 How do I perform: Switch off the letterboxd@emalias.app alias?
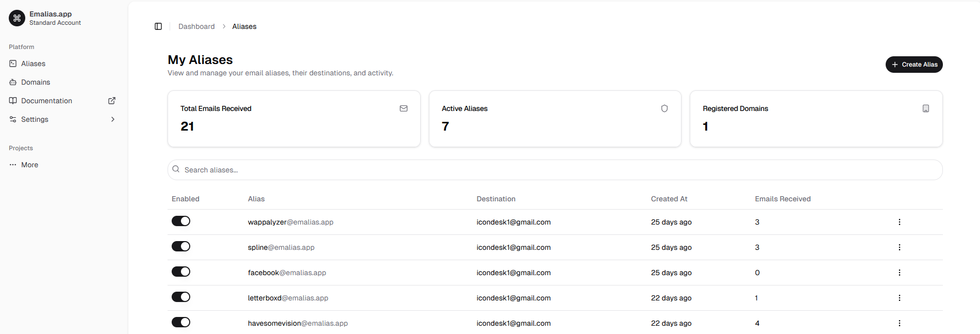(x=181, y=297)
